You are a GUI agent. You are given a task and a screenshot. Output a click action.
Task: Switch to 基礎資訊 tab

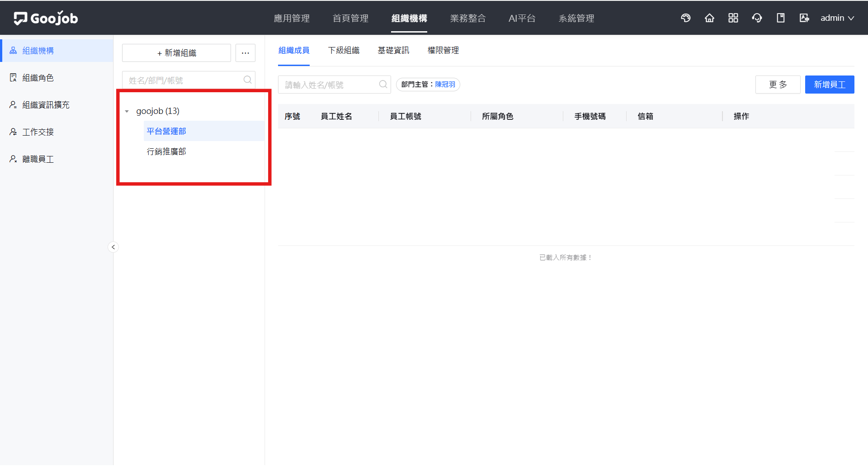[393, 50]
